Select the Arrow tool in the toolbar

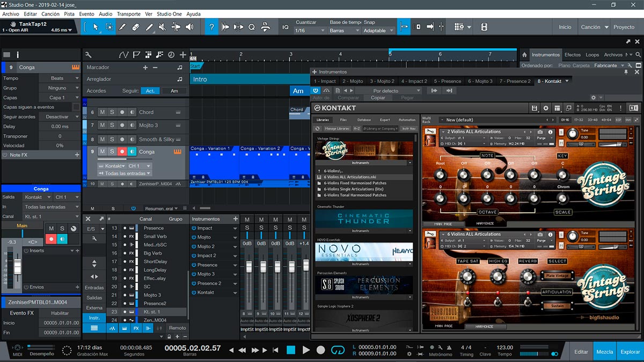(96, 27)
